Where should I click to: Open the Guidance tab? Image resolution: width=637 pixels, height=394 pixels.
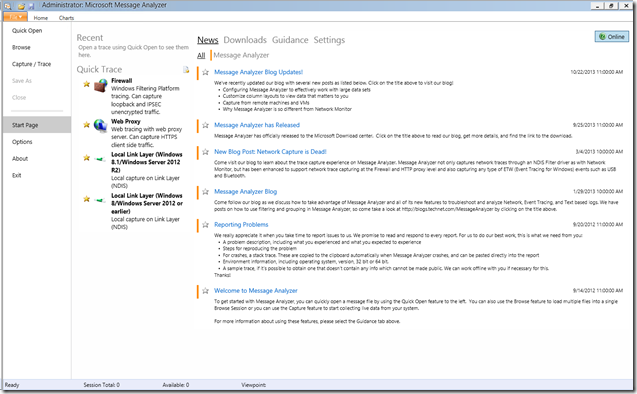tap(290, 40)
